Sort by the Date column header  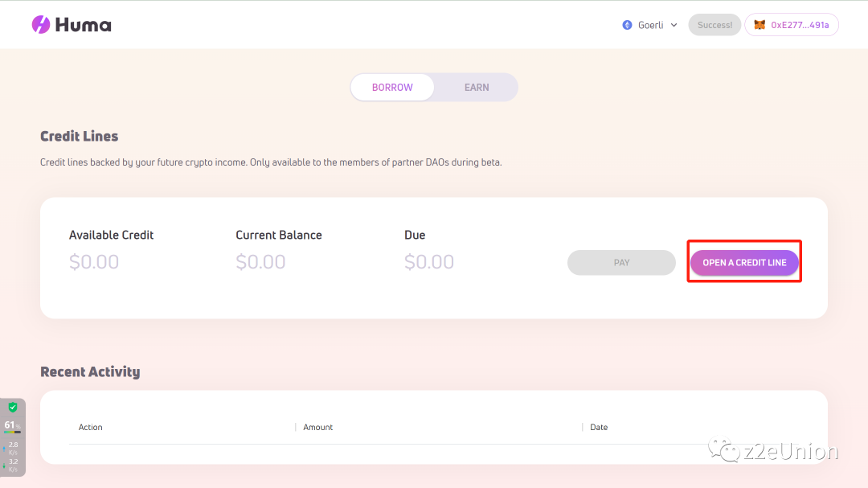point(599,427)
